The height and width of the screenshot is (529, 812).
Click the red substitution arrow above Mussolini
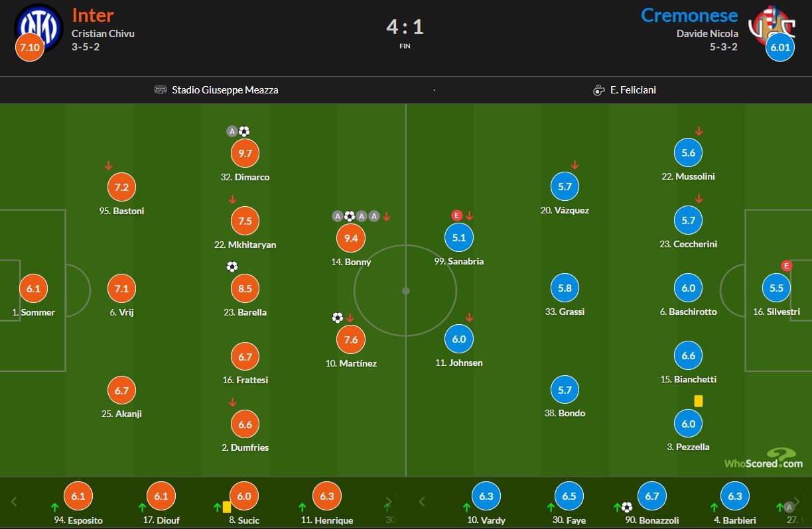[699, 131]
